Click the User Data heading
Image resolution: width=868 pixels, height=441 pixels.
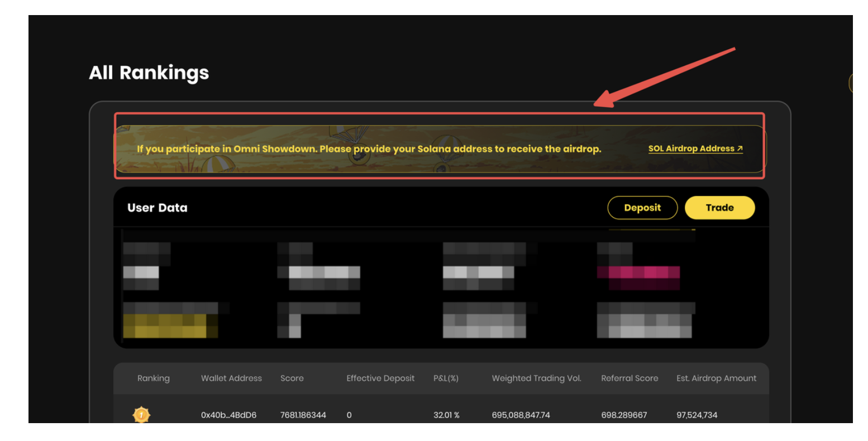(x=158, y=208)
